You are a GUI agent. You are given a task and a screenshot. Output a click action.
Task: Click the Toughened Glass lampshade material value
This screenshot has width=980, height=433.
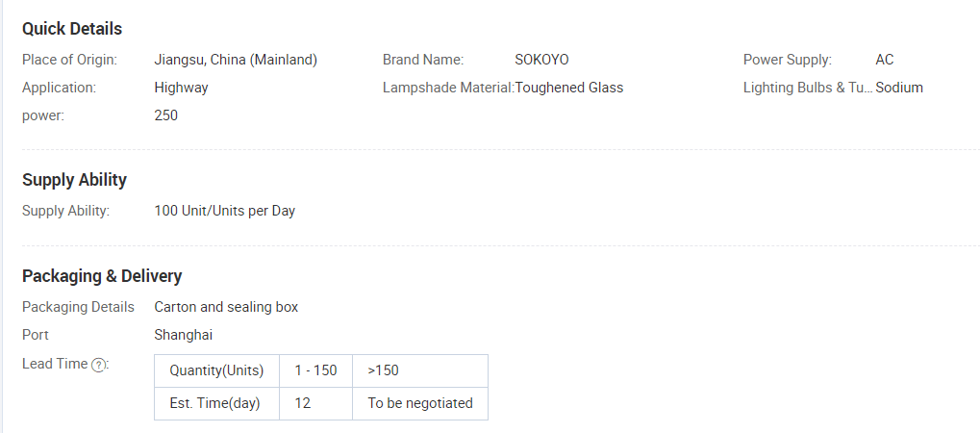click(x=568, y=88)
